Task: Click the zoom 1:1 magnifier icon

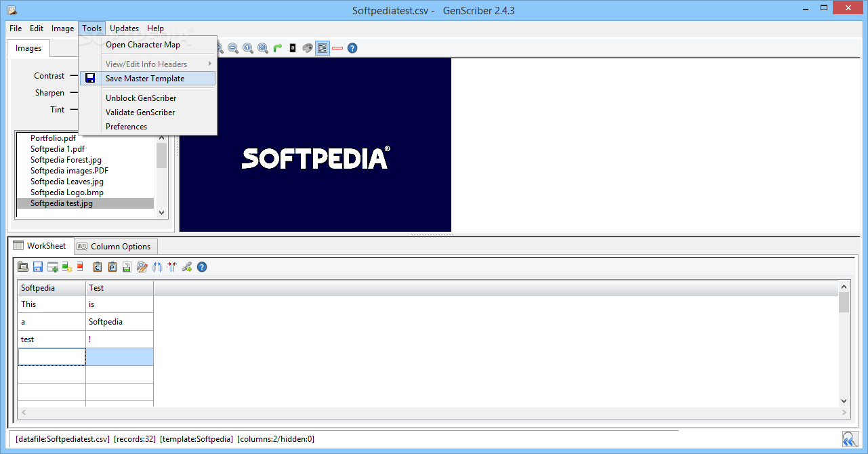Action: (248, 48)
